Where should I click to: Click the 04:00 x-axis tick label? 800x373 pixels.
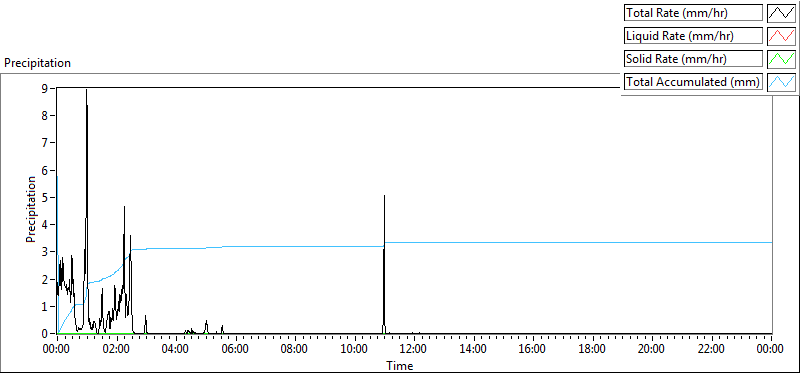(177, 350)
